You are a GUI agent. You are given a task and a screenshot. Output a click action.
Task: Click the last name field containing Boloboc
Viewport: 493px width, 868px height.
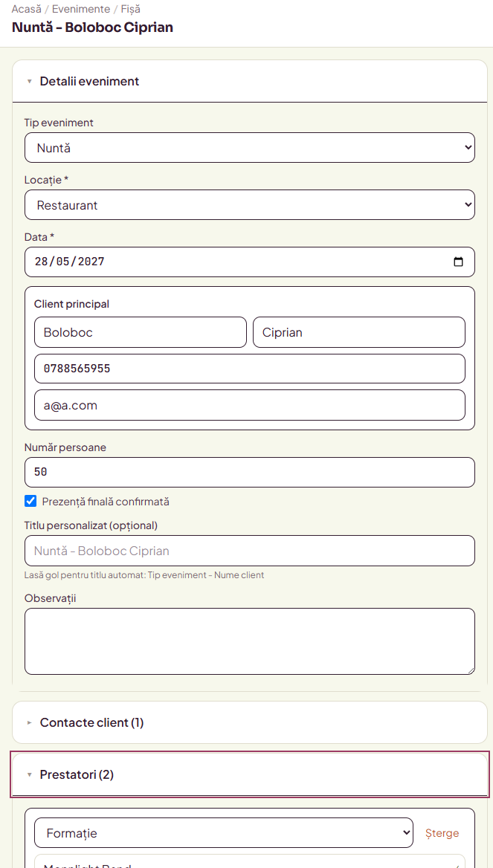coord(140,332)
